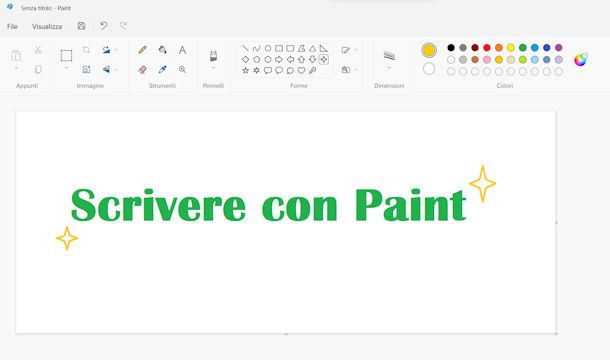Choose the green color swatch

point(523,47)
